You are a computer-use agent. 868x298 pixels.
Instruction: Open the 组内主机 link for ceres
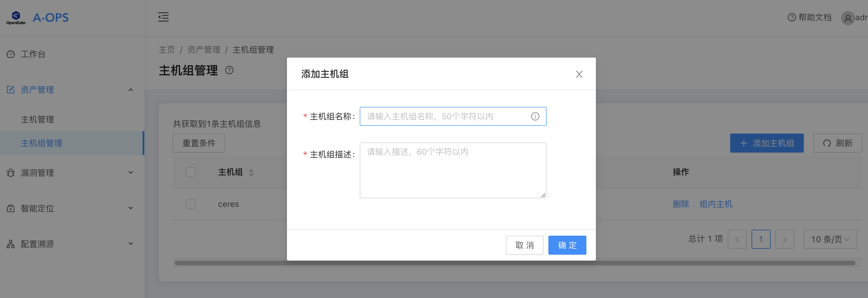716,204
